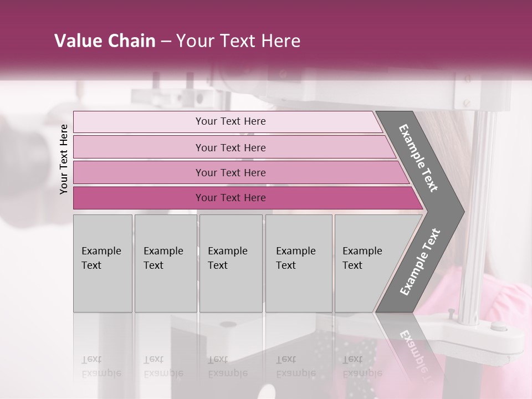Click the reflected text below the first gray box
532x399 pixels.
(101, 366)
